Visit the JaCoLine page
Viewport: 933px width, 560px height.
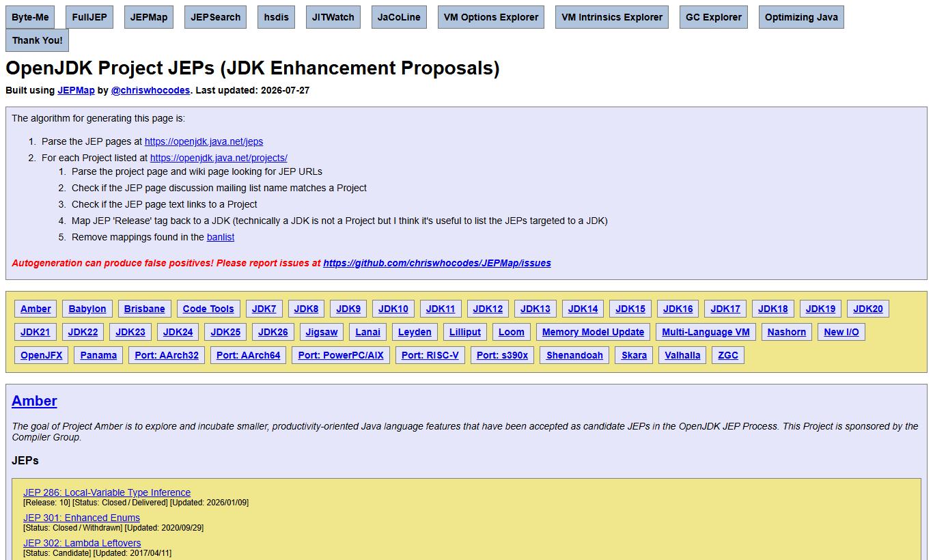400,17
